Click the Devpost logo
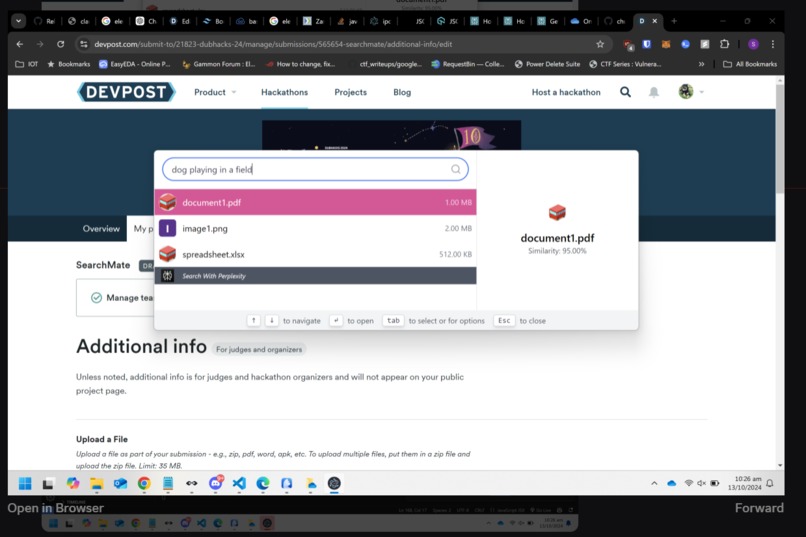Image resolution: width=806 pixels, height=537 pixels. pos(126,92)
